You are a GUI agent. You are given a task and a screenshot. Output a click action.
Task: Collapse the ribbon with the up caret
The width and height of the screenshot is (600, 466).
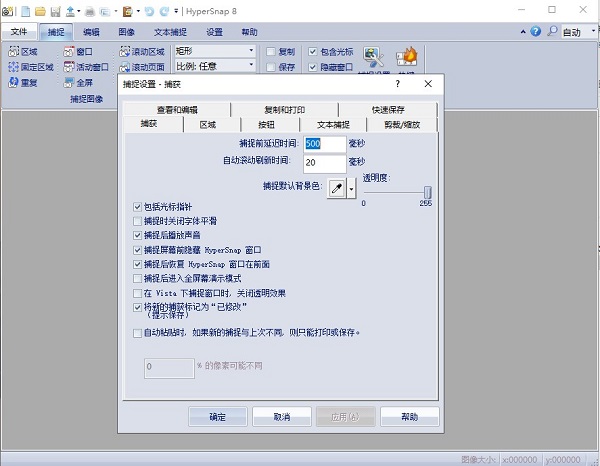[x=523, y=32]
